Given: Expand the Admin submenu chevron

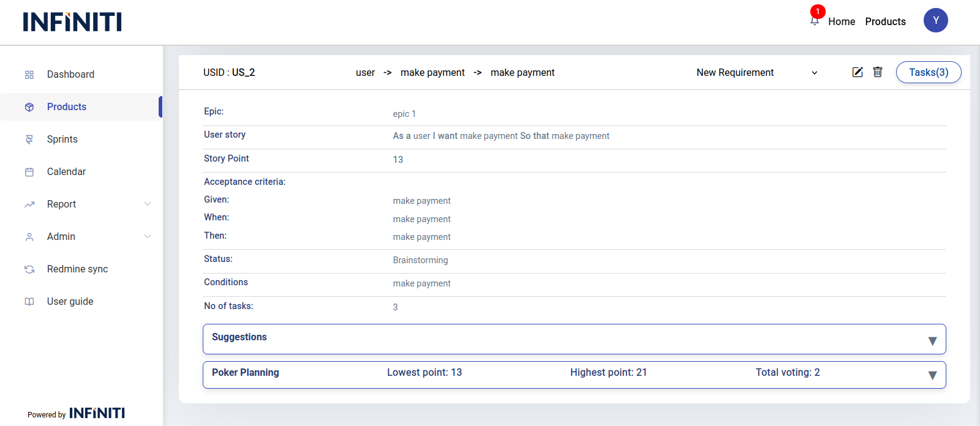Looking at the screenshot, I should 148,236.
